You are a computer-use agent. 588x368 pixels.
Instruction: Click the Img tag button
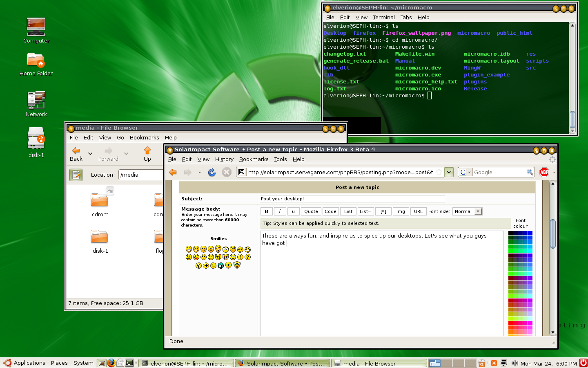[401, 211]
